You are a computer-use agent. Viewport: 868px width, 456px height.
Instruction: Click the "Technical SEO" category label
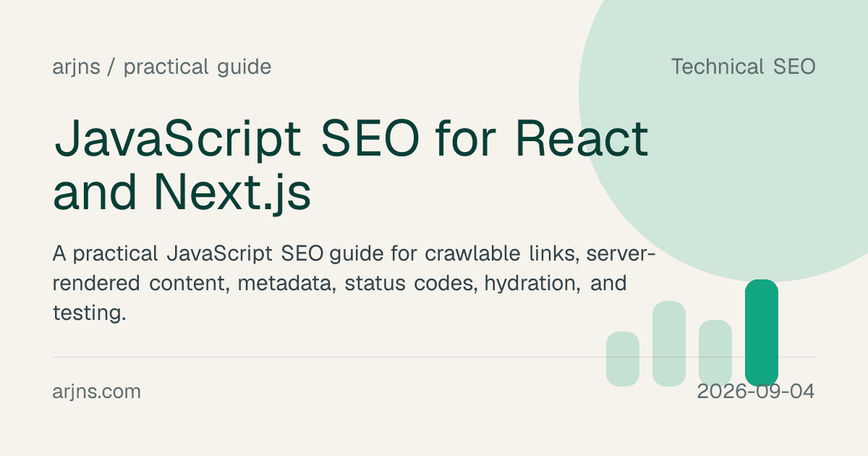743,67
